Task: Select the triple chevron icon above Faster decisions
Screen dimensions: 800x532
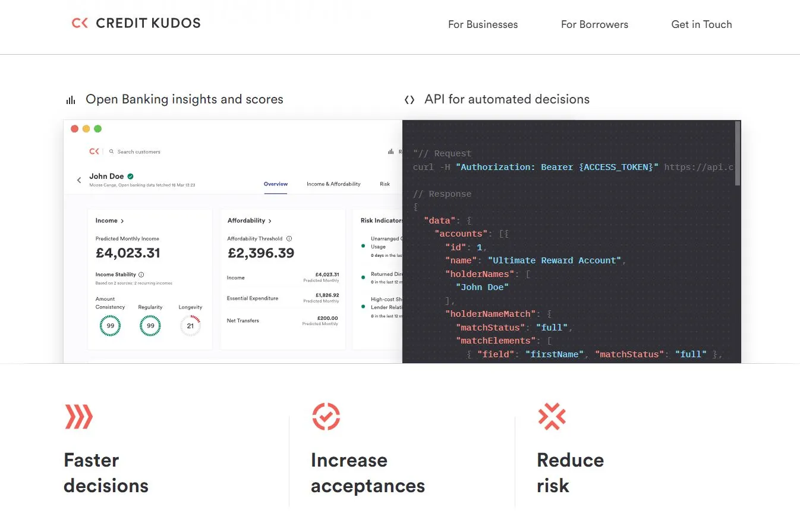Action: 78,417
